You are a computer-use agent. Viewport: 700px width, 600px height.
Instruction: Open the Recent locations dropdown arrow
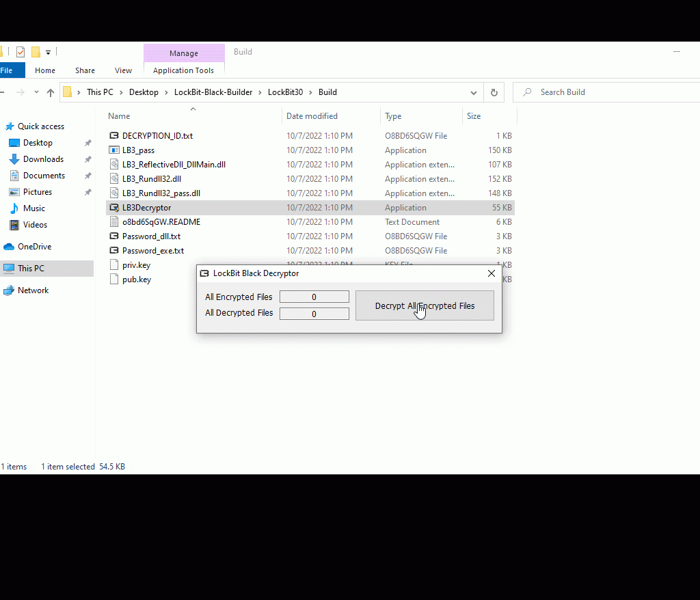(x=36, y=92)
